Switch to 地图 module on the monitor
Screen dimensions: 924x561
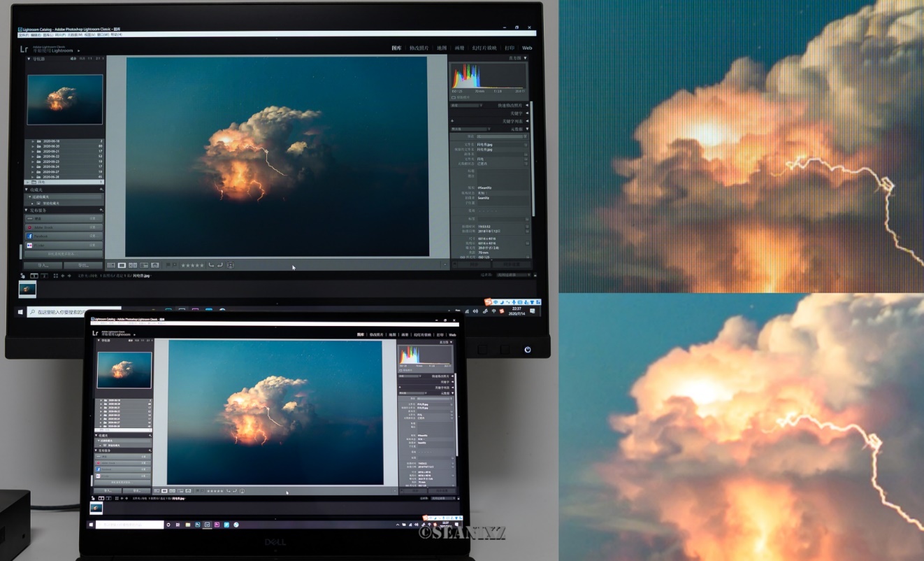(x=442, y=48)
